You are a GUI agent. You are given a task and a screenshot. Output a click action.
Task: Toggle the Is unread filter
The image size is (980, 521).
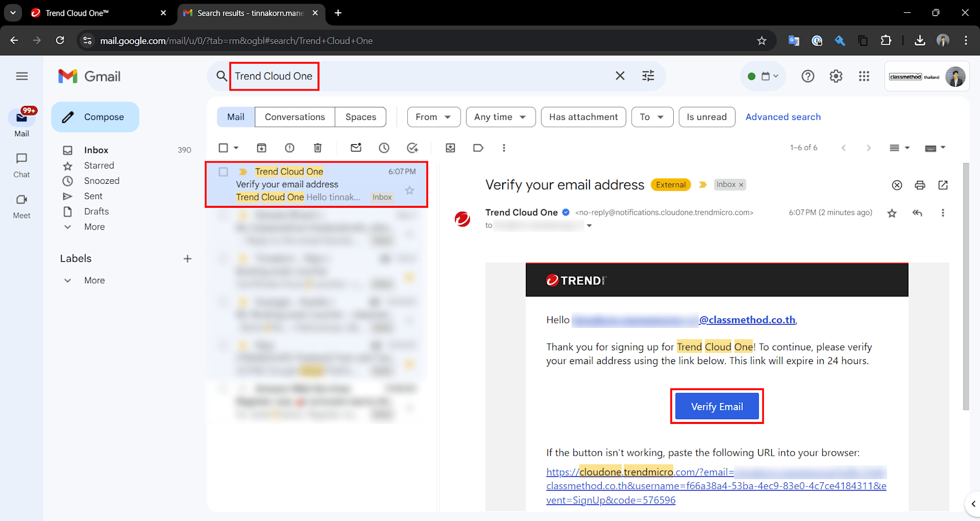(x=707, y=117)
